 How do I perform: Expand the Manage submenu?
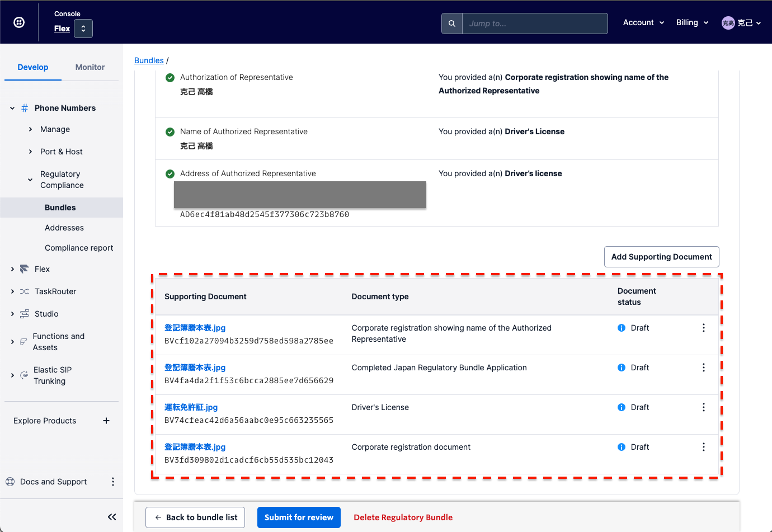coord(30,129)
